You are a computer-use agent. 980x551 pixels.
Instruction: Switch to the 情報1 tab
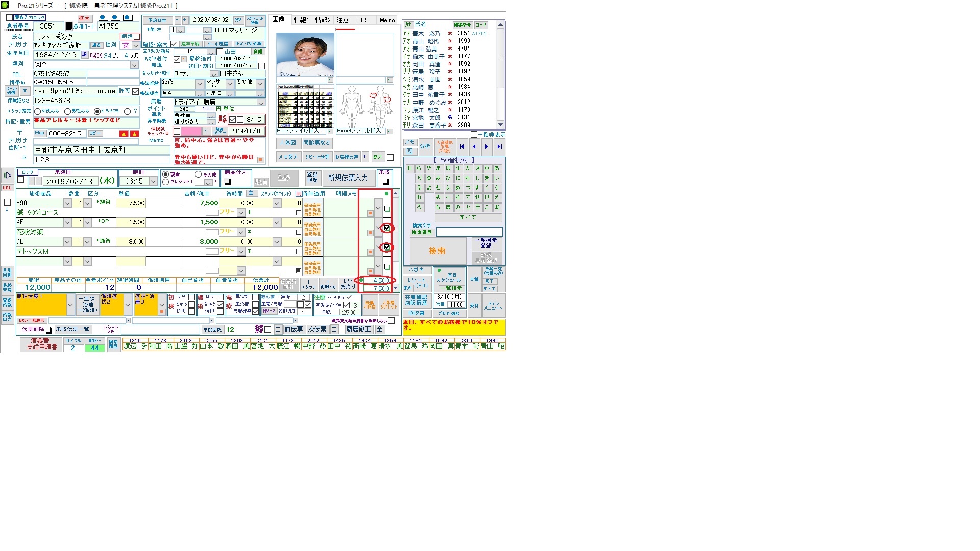[301, 20]
